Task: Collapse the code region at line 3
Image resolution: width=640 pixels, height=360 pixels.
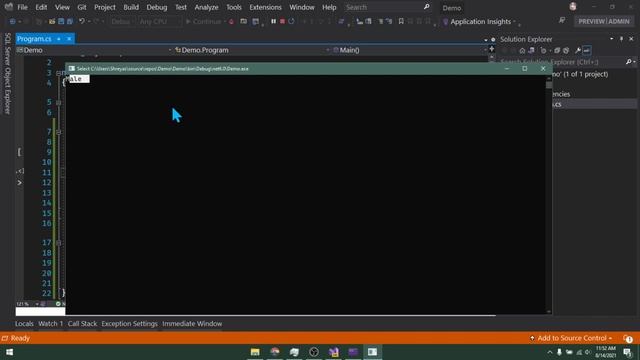Action: pos(58,73)
